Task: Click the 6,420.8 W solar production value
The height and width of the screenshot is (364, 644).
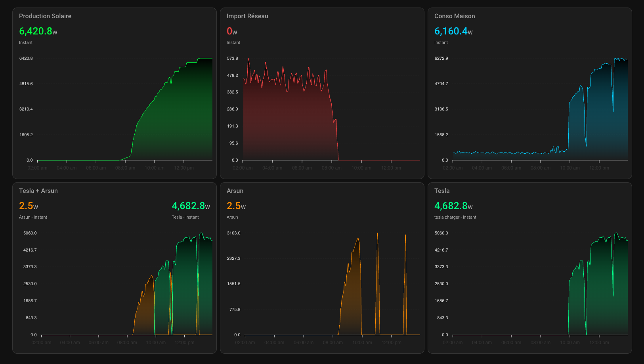Action: 38,31
